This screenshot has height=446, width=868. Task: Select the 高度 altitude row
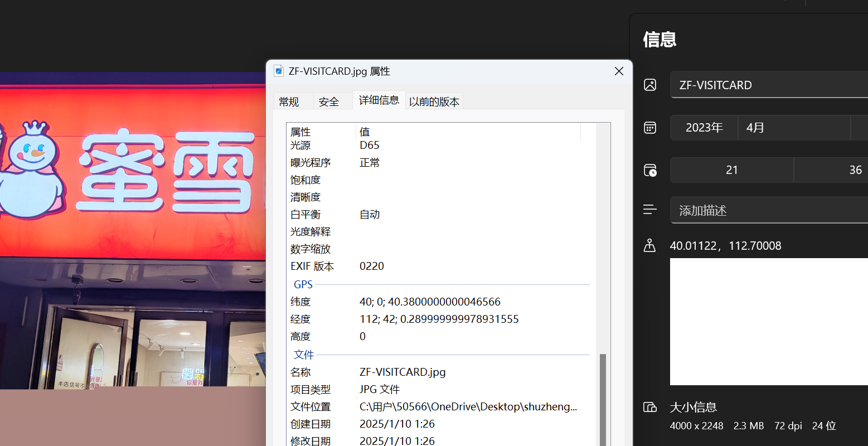click(x=440, y=336)
